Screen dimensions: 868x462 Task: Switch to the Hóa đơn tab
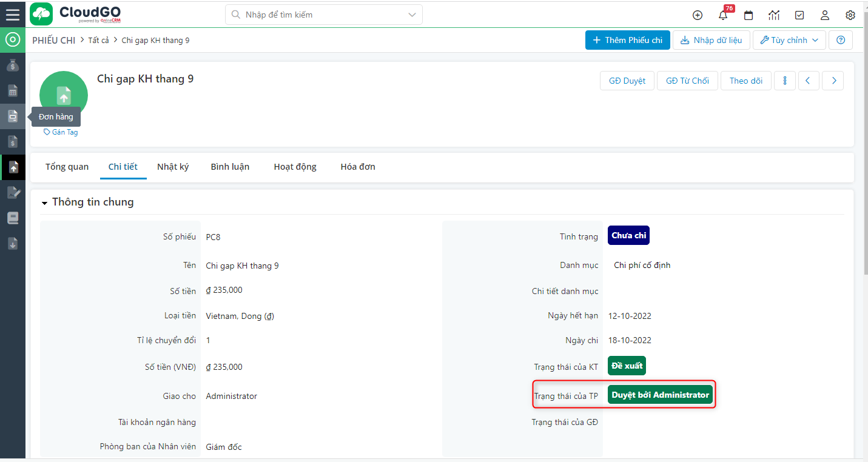[357, 166]
